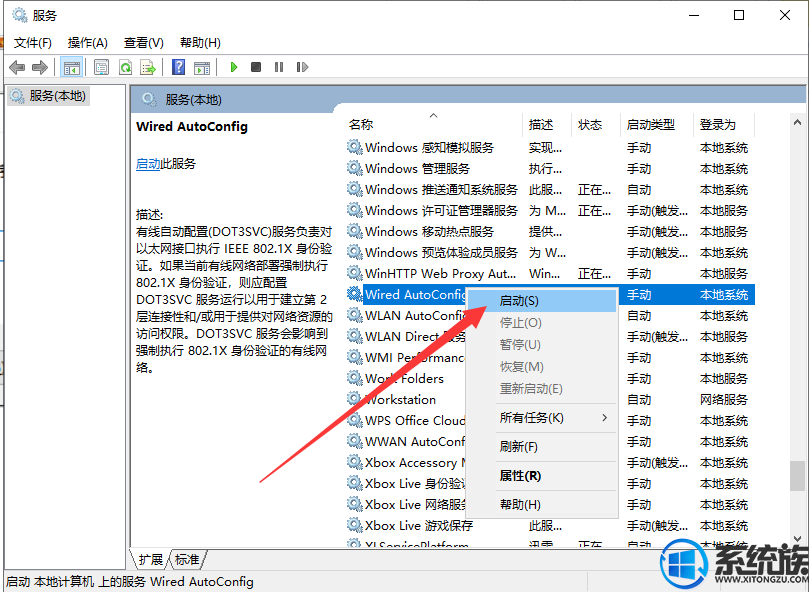Click the vertical scrollbar of the services list
809x592 pixels.
pos(797,300)
